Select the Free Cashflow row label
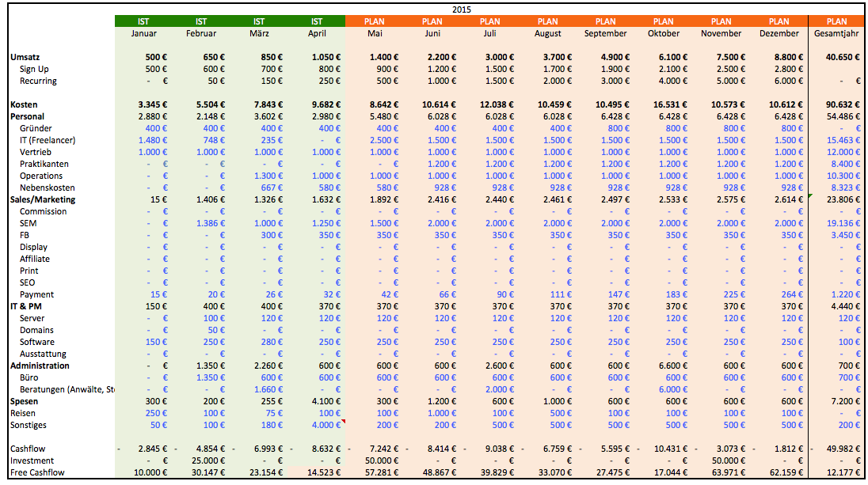868x485 pixels. (37, 473)
